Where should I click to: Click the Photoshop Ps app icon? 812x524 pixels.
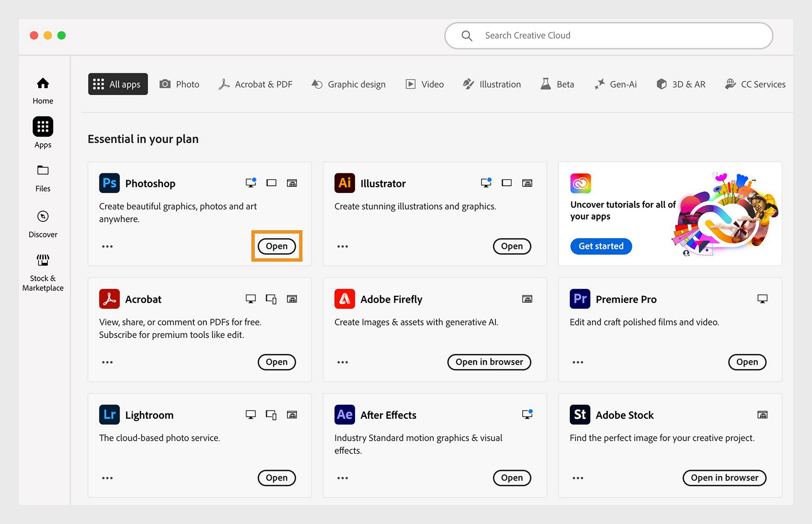point(109,183)
